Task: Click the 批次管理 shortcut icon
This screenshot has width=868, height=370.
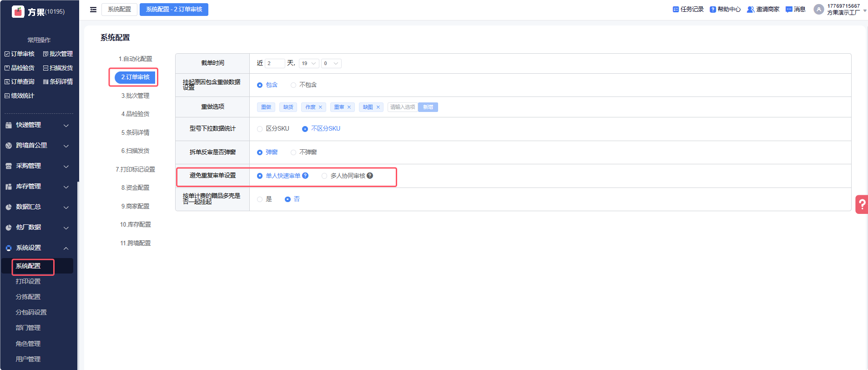Action: (45, 54)
